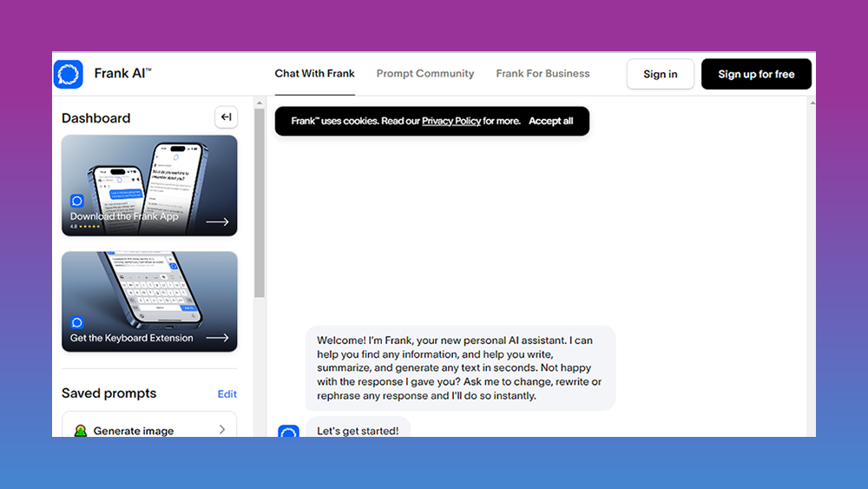Open the Frank For Business tab

(x=542, y=74)
